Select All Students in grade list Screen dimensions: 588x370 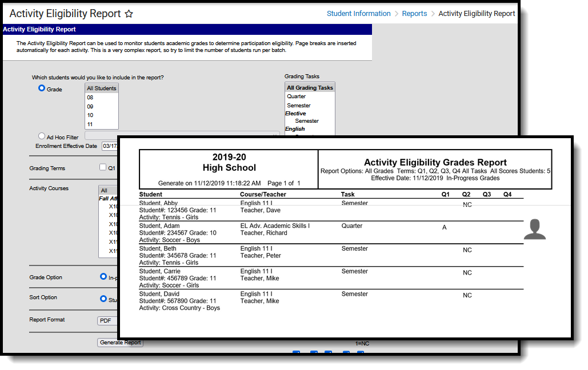click(102, 89)
